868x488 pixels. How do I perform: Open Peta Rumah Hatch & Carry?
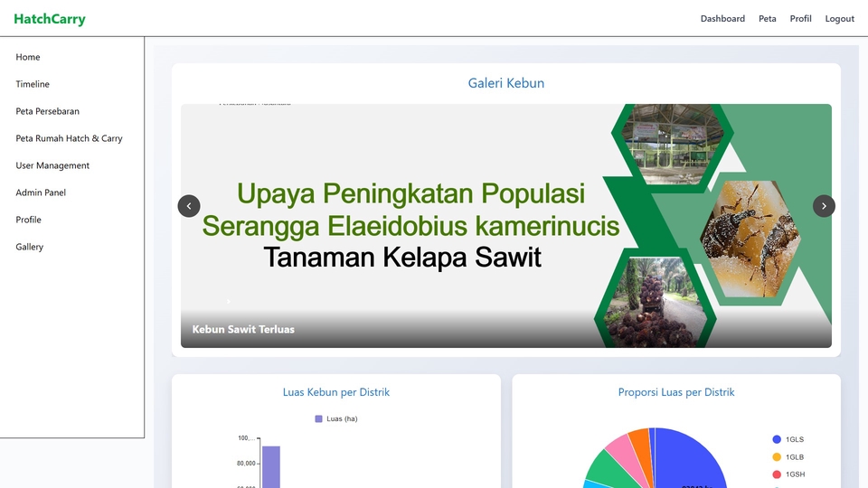point(70,138)
